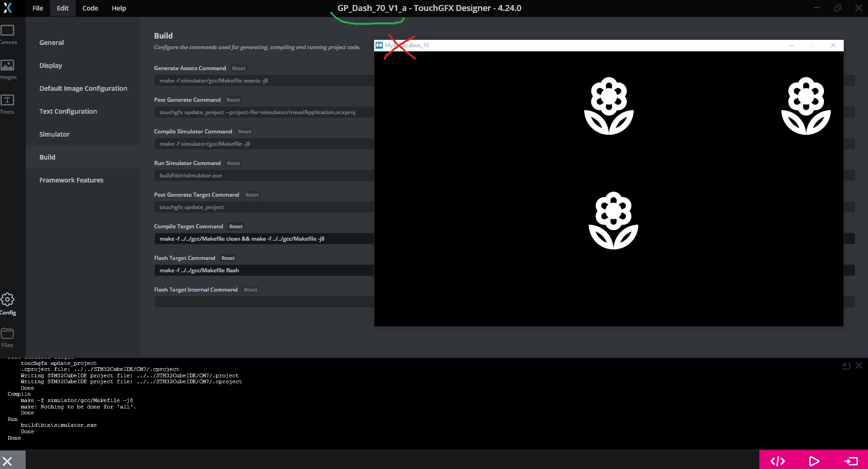Click log line "make: Nothing to be done for 'all'."
The image size is (868, 469).
pos(78,407)
